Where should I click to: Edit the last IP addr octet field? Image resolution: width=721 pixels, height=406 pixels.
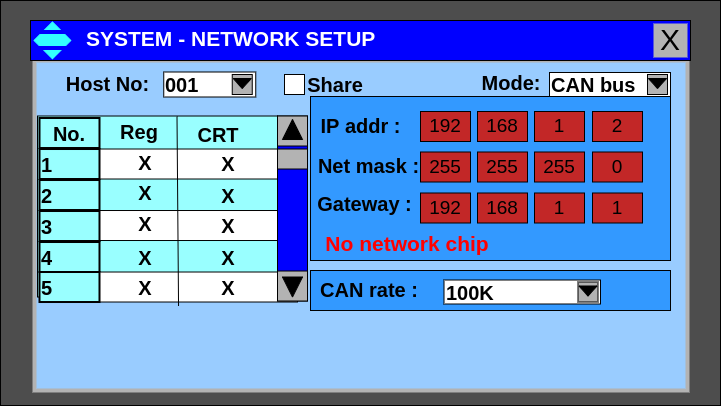click(617, 126)
